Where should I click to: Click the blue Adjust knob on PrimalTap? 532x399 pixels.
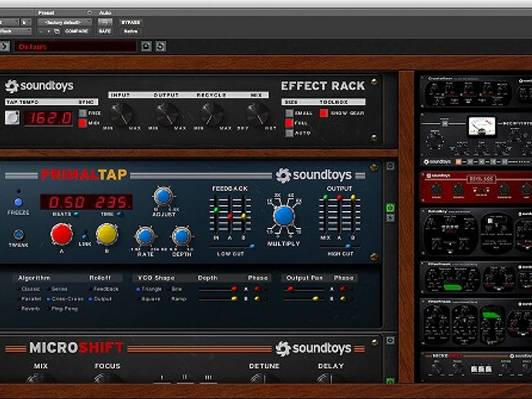click(x=163, y=196)
